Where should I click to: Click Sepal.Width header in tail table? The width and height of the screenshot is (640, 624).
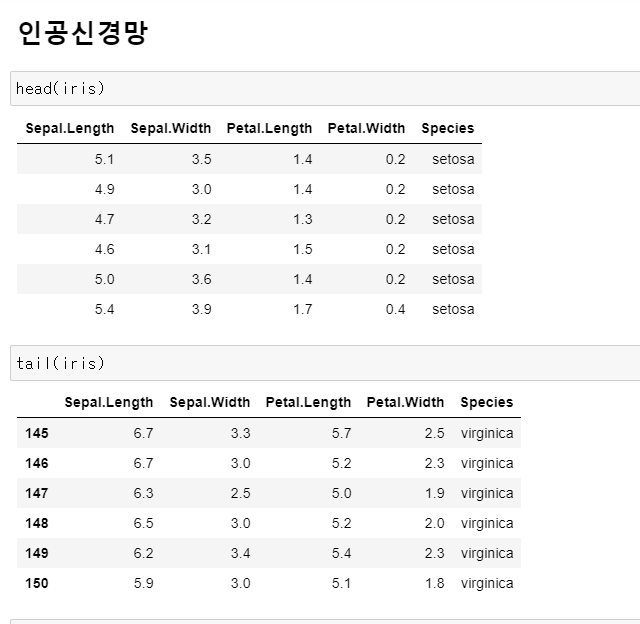coord(210,402)
